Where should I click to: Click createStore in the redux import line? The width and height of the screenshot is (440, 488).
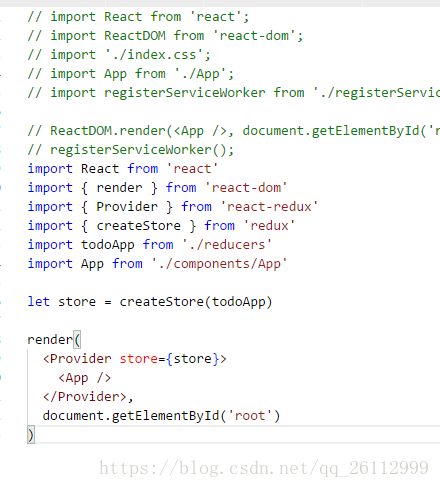coord(138,226)
